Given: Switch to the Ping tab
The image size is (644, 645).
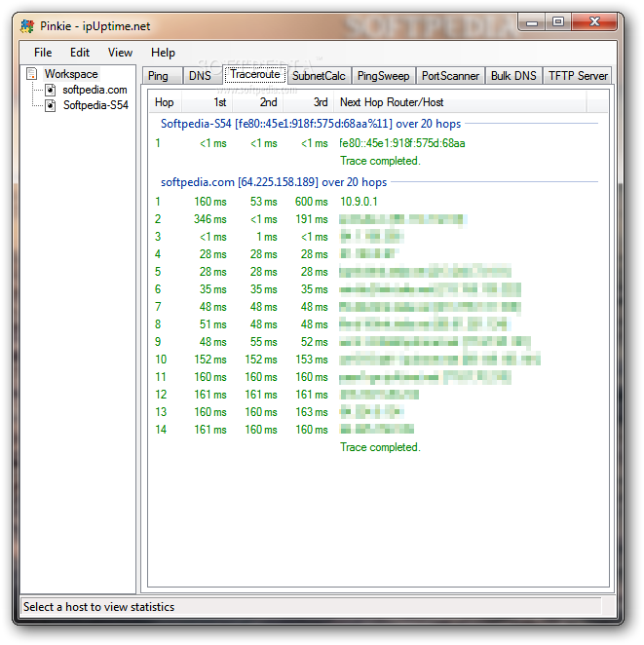Looking at the screenshot, I should point(162,76).
